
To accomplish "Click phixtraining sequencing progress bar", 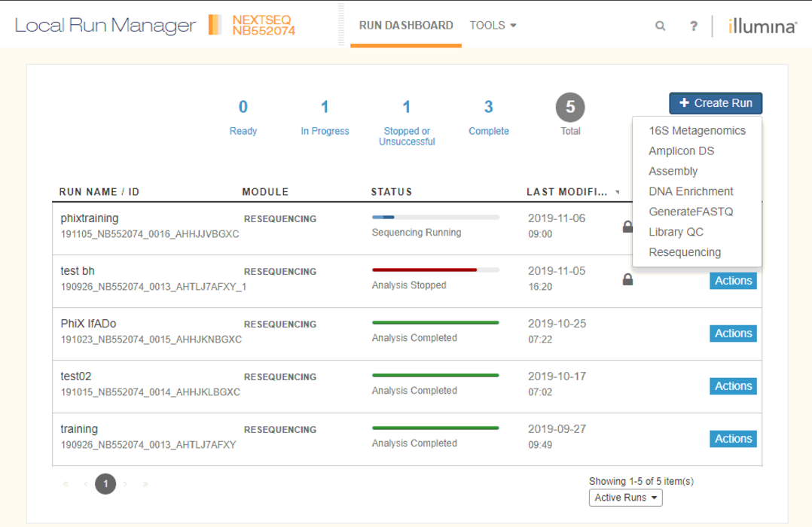I will [435, 218].
